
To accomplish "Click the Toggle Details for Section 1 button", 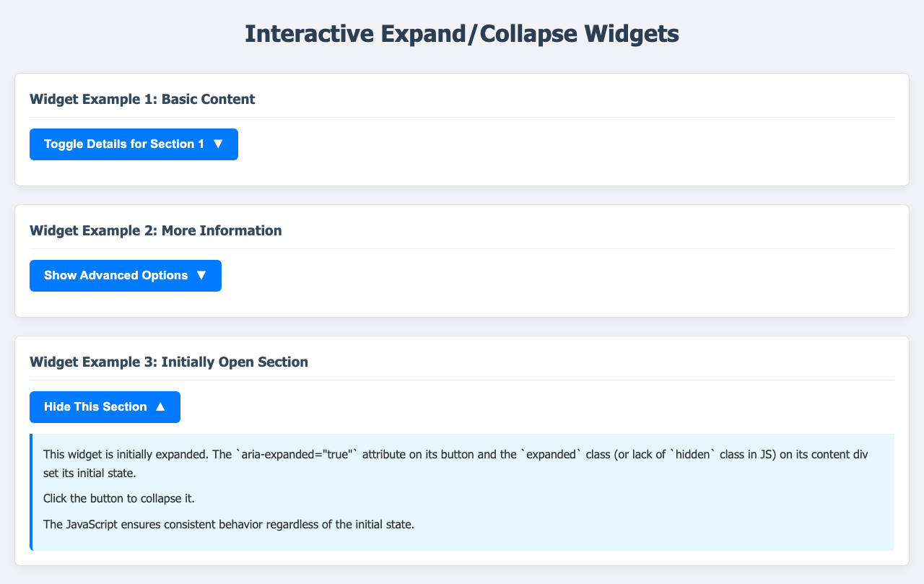I will point(134,144).
